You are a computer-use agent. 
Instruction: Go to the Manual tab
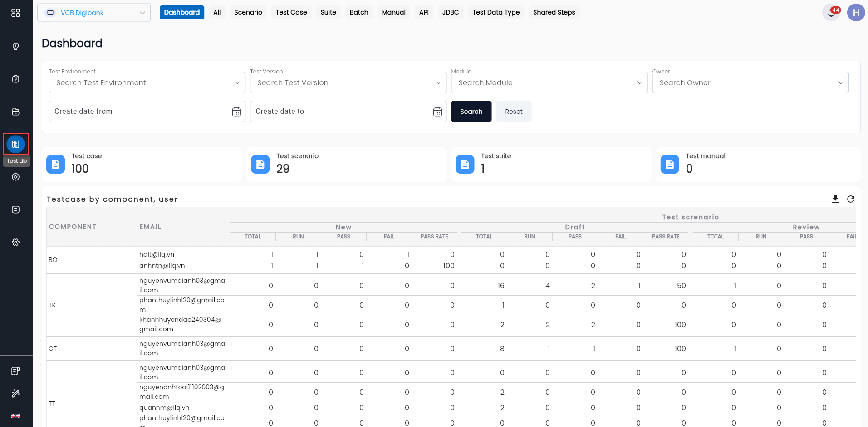click(393, 12)
